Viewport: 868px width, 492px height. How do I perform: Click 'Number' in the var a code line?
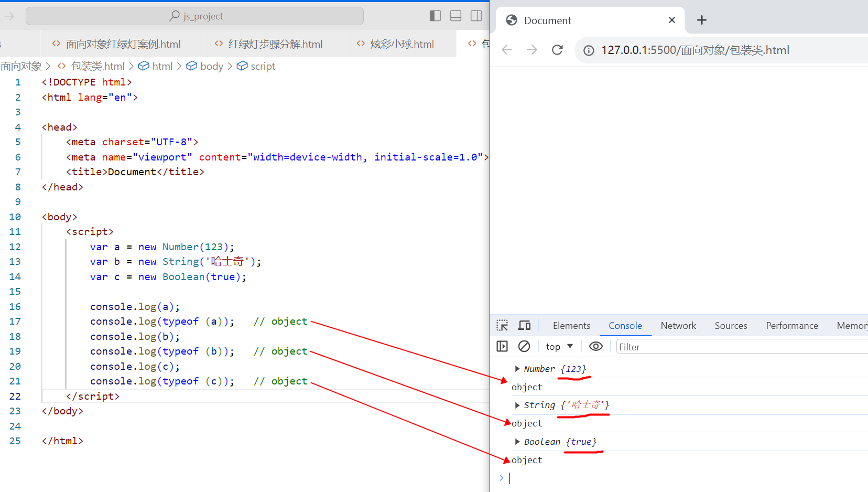[180, 247]
